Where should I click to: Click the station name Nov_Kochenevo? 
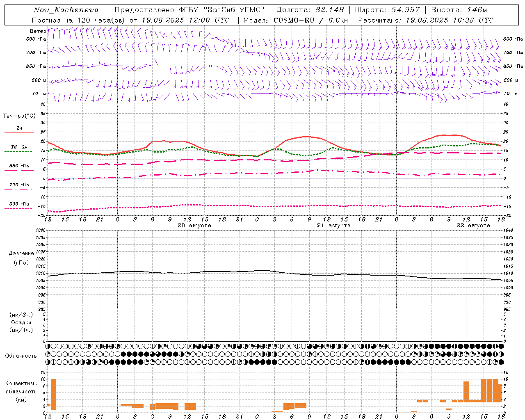click(x=66, y=10)
